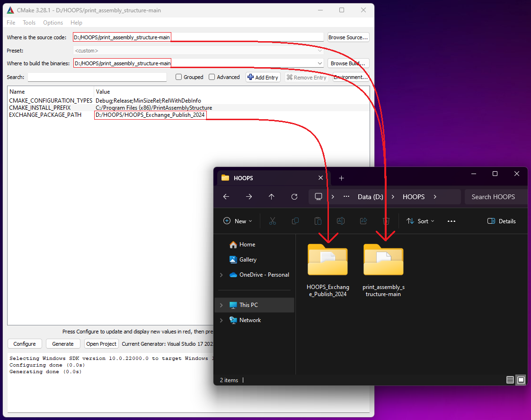
Task: Select the Rename icon for files
Action: click(340, 221)
